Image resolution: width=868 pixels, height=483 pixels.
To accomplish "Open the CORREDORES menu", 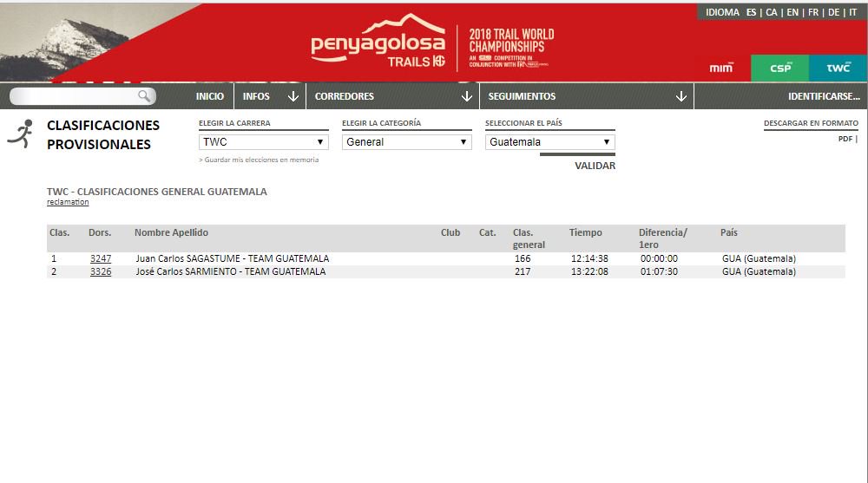I will click(x=345, y=96).
